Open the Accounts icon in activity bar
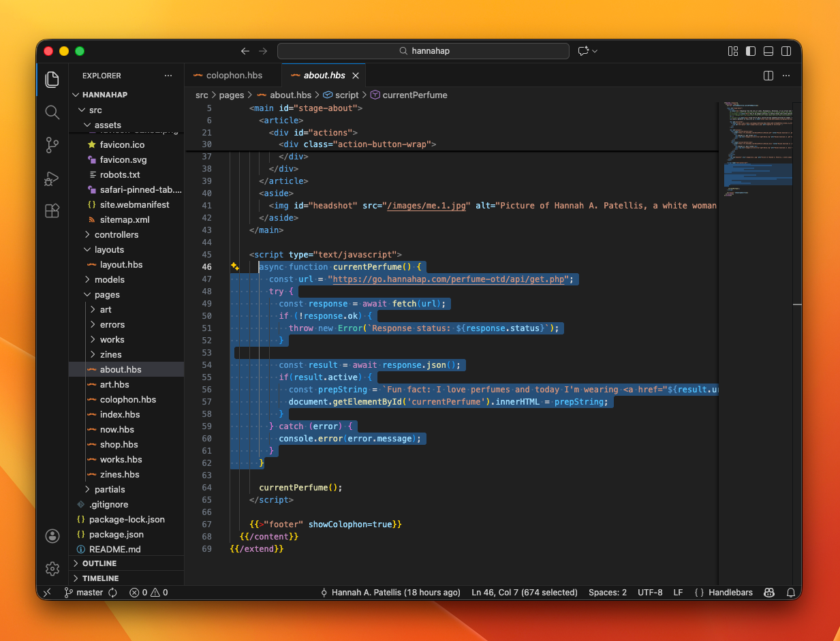This screenshot has height=641, width=840. (x=52, y=536)
